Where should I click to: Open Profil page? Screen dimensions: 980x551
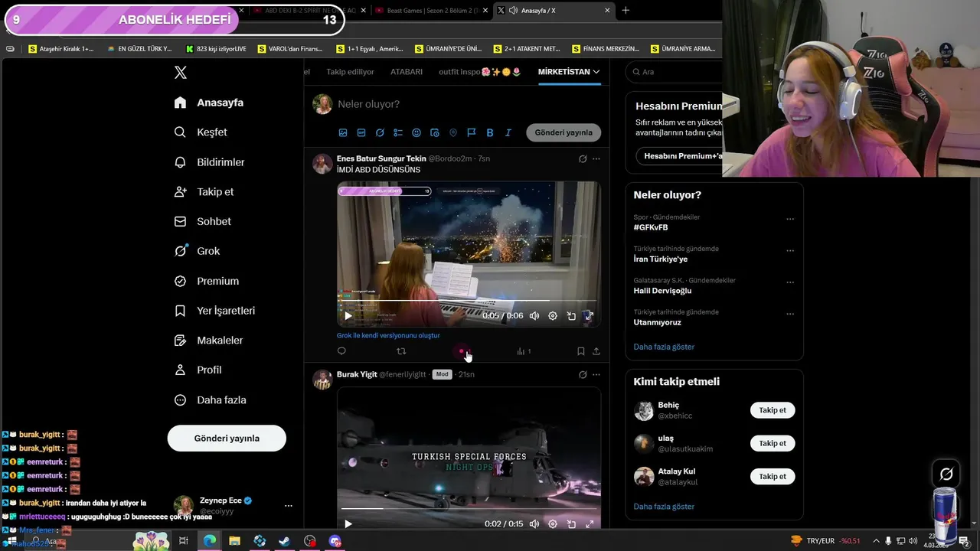pos(198,370)
